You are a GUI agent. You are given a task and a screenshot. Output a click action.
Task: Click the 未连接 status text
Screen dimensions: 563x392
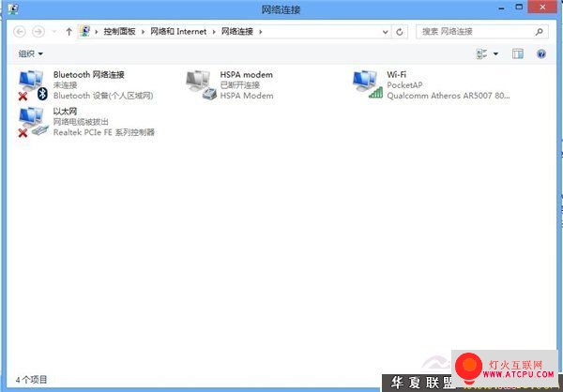pos(66,85)
